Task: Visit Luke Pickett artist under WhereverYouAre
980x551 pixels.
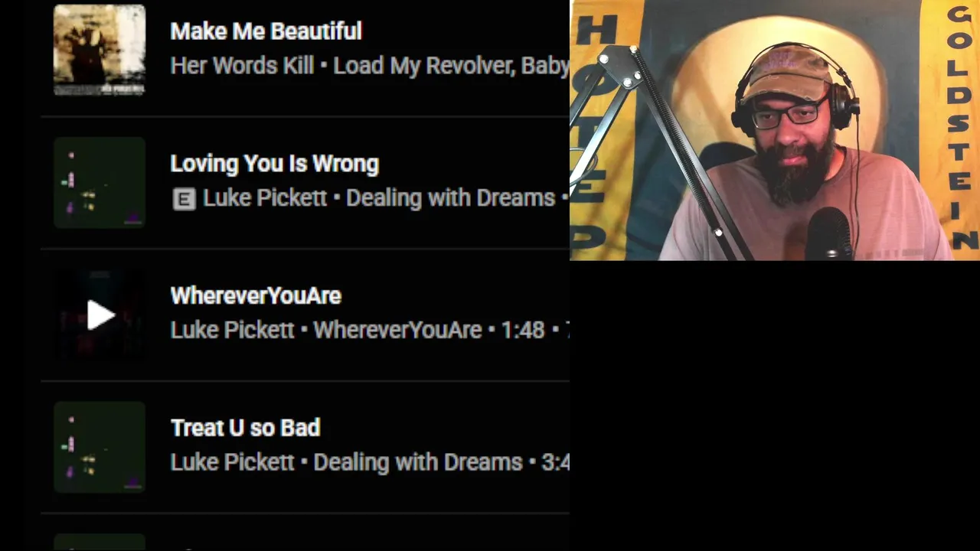Action: [232, 330]
